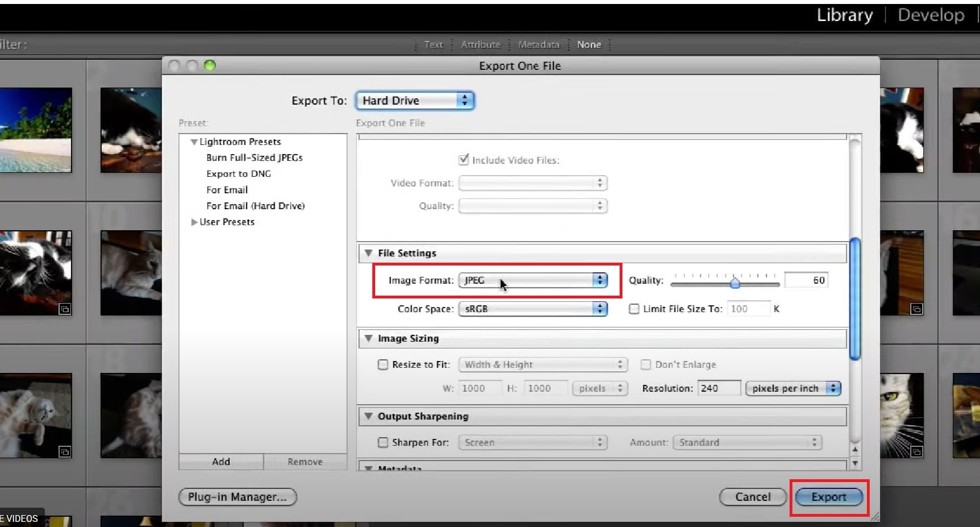Expand the User Presets group

point(194,222)
